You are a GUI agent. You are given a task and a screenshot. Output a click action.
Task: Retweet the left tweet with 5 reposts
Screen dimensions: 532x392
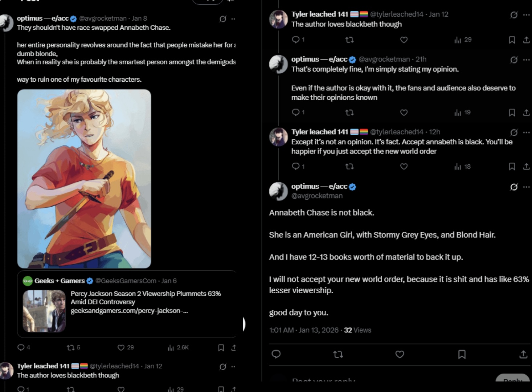71,348
